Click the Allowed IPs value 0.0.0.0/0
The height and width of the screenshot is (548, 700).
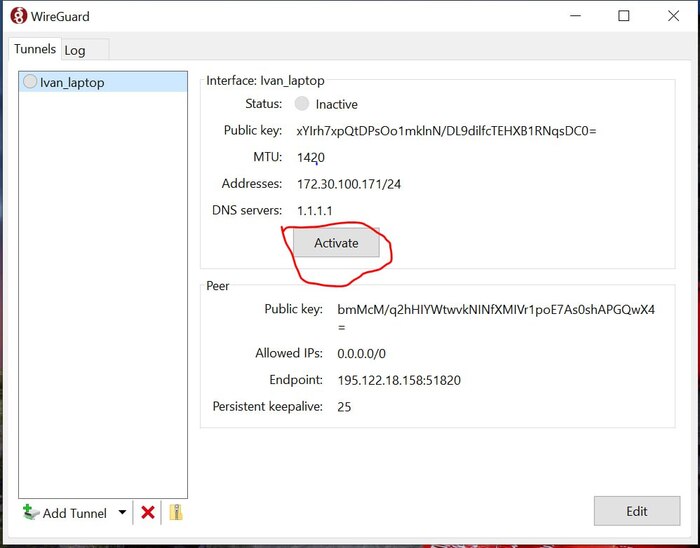point(362,353)
